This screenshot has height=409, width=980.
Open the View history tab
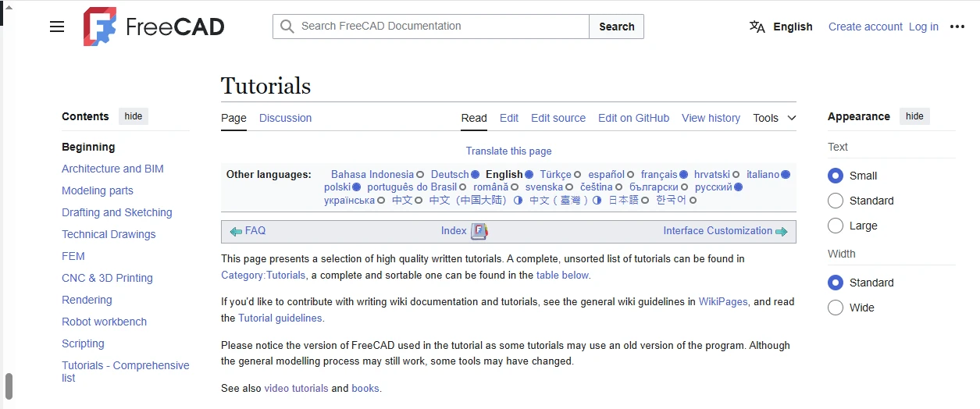711,118
